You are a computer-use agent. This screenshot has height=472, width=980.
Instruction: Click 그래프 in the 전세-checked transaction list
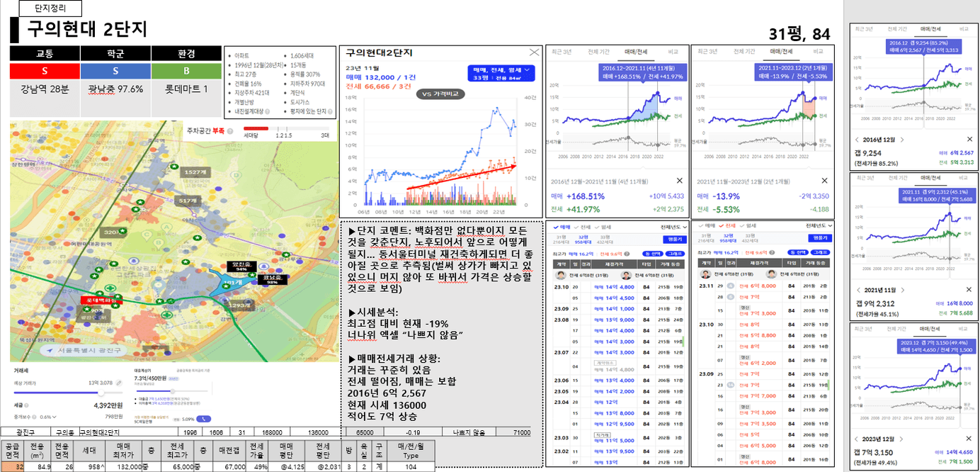(821, 253)
